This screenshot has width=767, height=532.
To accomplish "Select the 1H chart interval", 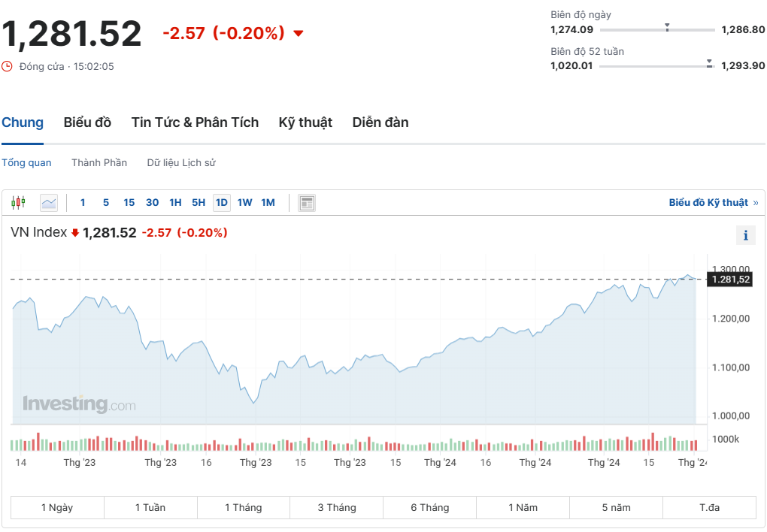I will [x=175, y=202].
